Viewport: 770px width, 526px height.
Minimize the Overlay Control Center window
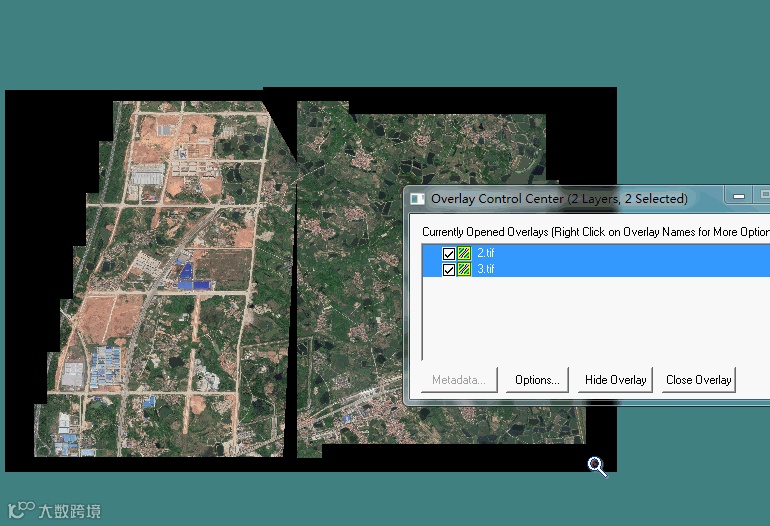pyautogui.click(x=739, y=195)
